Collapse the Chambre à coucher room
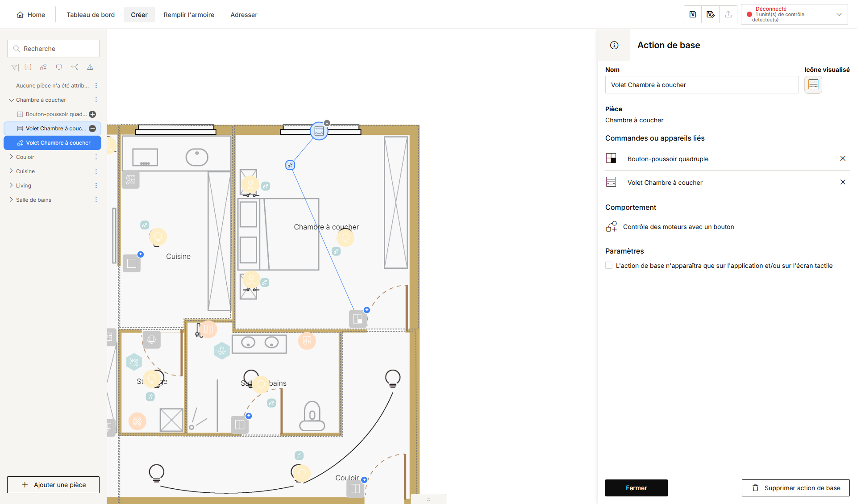The width and height of the screenshot is (857, 504). coord(12,100)
